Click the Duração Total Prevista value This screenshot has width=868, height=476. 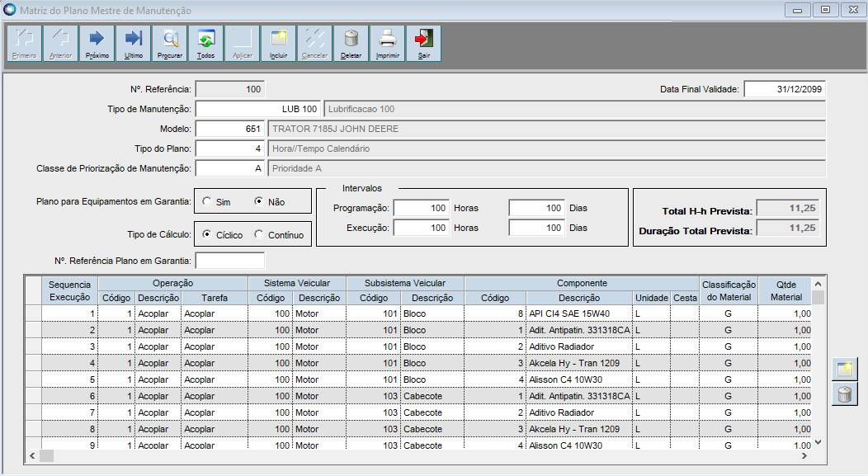(x=788, y=228)
